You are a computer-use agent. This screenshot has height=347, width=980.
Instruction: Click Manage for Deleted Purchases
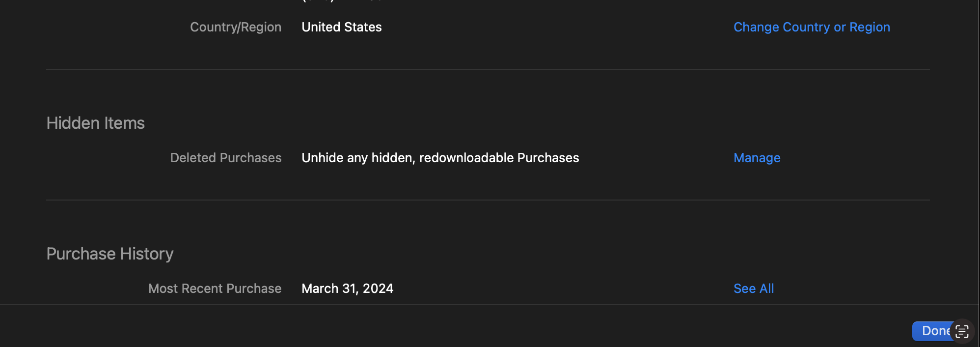point(757,158)
